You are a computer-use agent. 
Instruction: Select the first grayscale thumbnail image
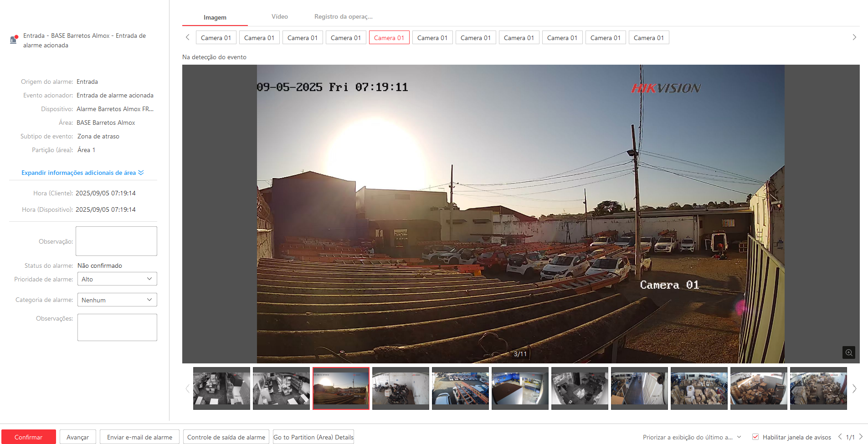pyautogui.click(x=221, y=388)
